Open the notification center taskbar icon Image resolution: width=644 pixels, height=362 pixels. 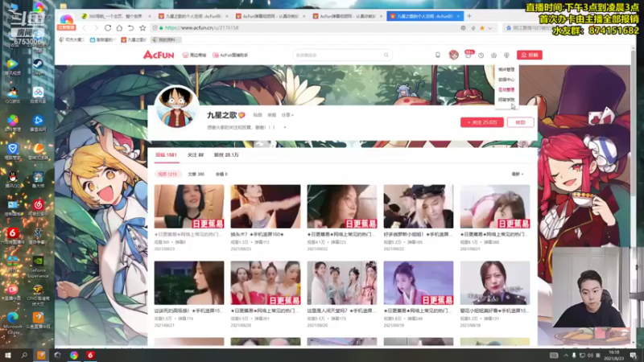pyautogui.click(x=634, y=356)
